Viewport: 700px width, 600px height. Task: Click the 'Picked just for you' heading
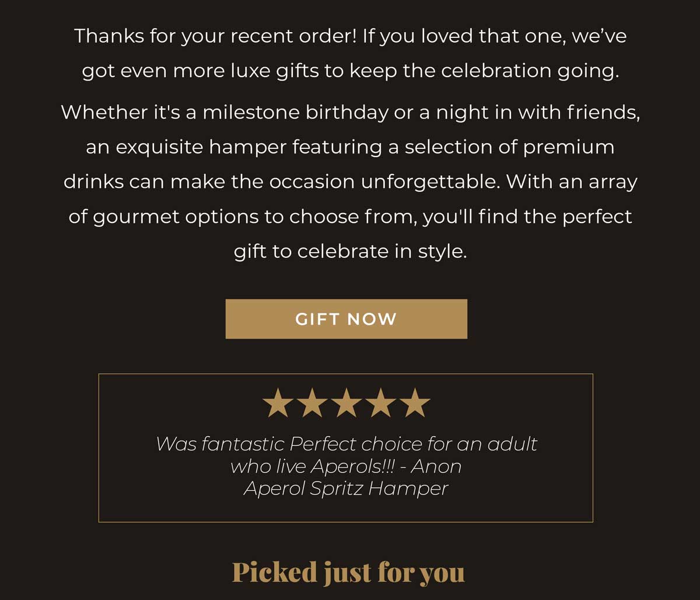pyautogui.click(x=348, y=573)
